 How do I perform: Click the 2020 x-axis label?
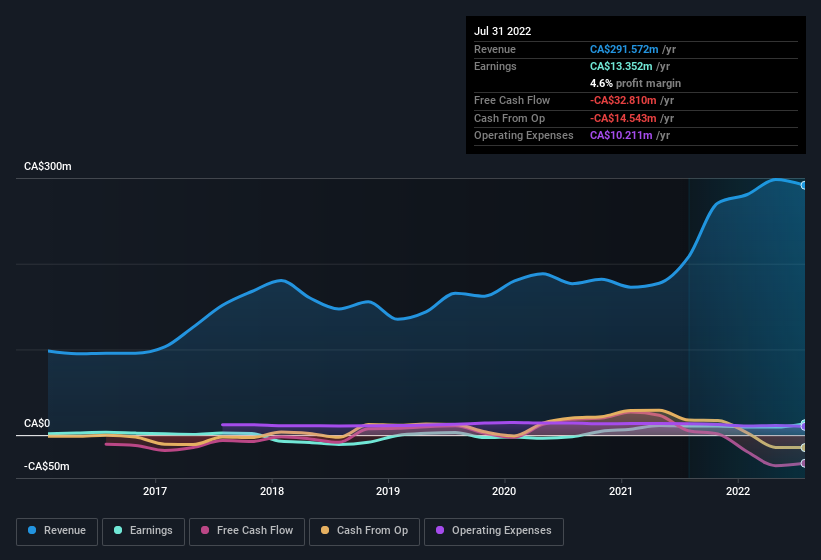(x=504, y=491)
